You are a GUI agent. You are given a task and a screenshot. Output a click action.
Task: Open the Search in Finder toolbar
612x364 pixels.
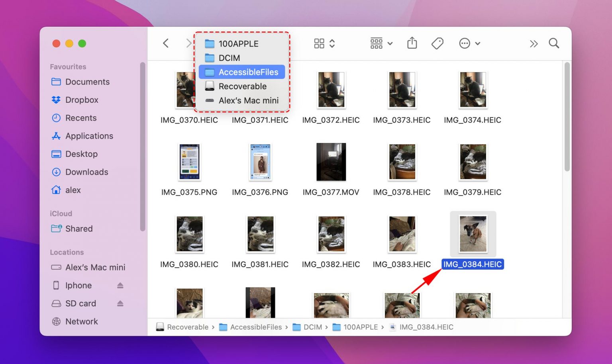click(x=554, y=43)
